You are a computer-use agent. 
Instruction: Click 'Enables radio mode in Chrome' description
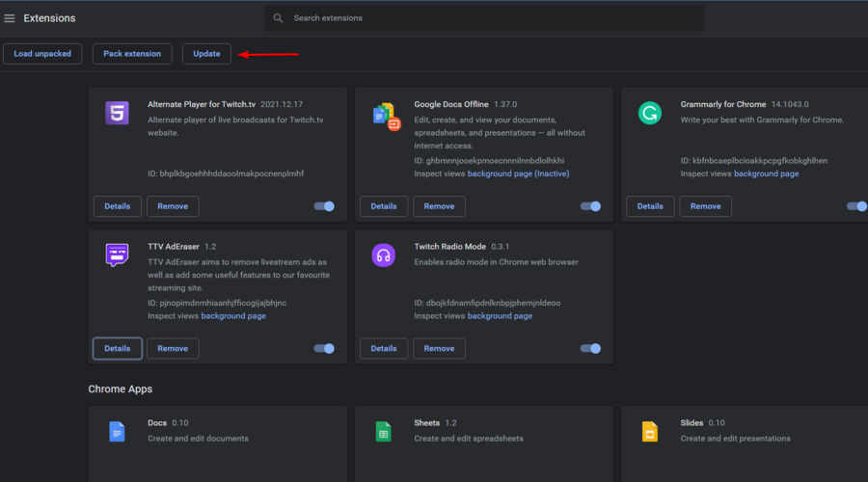[496, 262]
